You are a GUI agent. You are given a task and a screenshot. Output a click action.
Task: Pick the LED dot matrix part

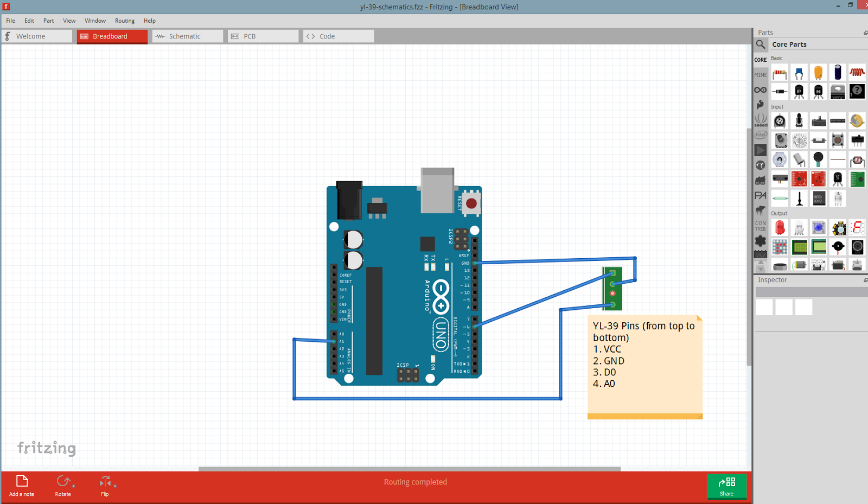(x=780, y=247)
